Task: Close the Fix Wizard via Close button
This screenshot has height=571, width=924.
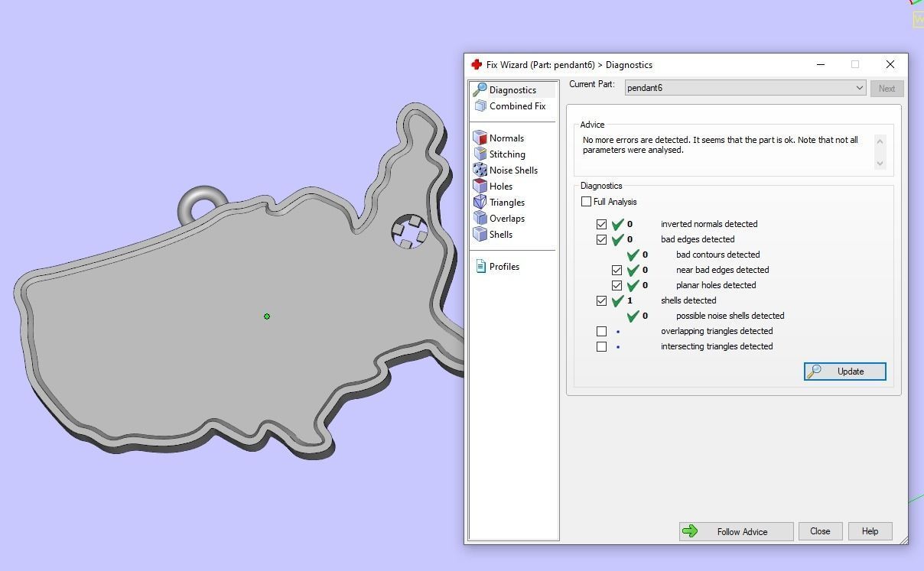Action: [x=820, y=531]
